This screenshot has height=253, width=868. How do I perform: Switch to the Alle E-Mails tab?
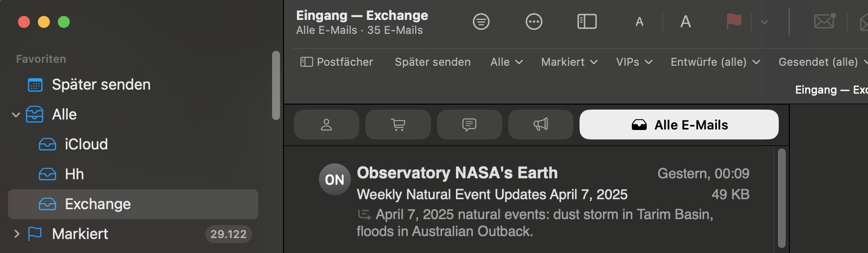(x=679, y=125)
